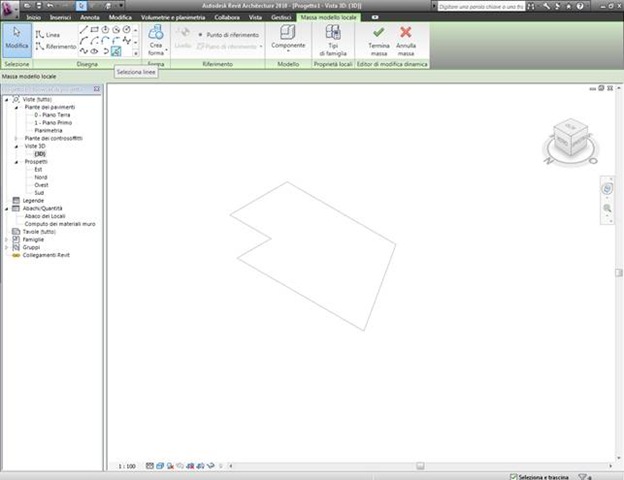Collapse the Piante dei pavimenti node
This screenshot has height=480, width=624.
pyautogui.click(x=16, y=107)
